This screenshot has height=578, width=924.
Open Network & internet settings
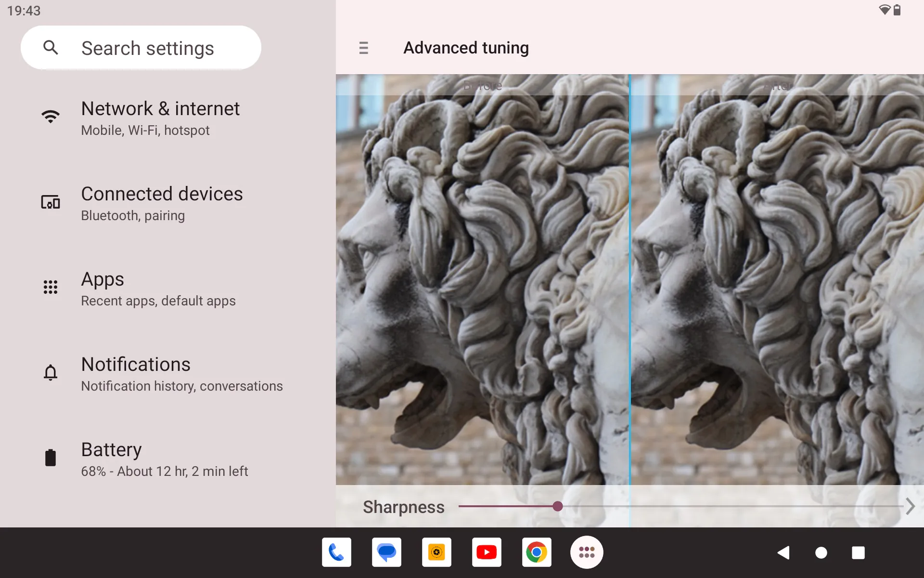pos(168,118)
